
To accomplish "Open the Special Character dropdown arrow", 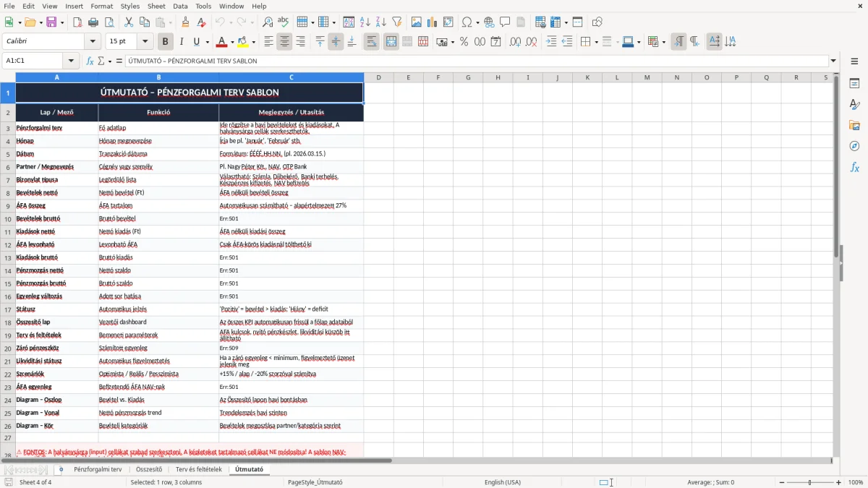I will click(x=476, y=22).
